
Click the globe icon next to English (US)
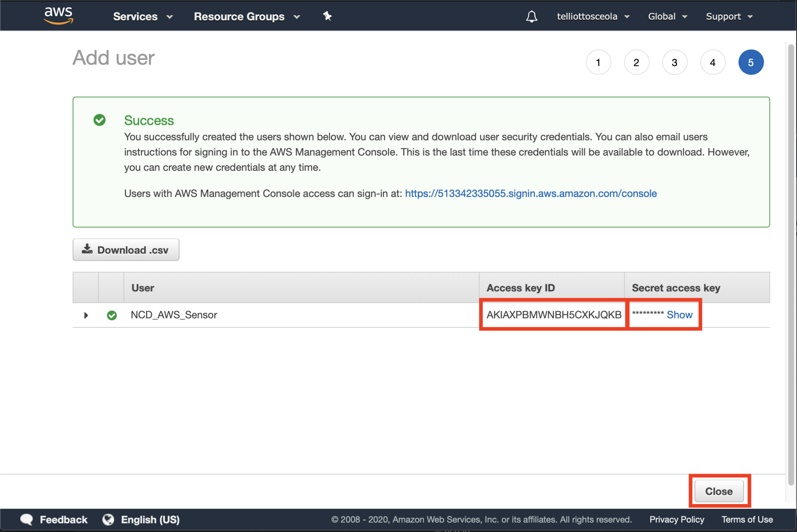tap(108, 519)
